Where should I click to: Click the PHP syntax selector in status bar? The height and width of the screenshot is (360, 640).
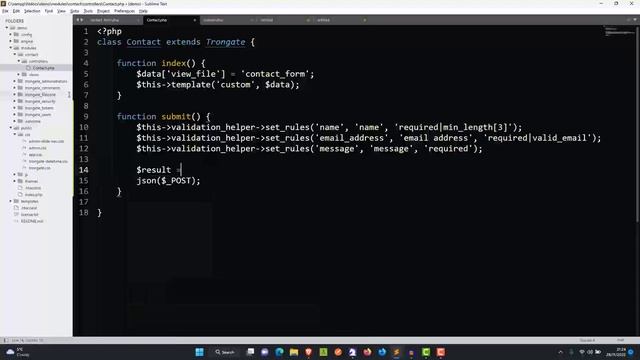(x=620, y=340)
